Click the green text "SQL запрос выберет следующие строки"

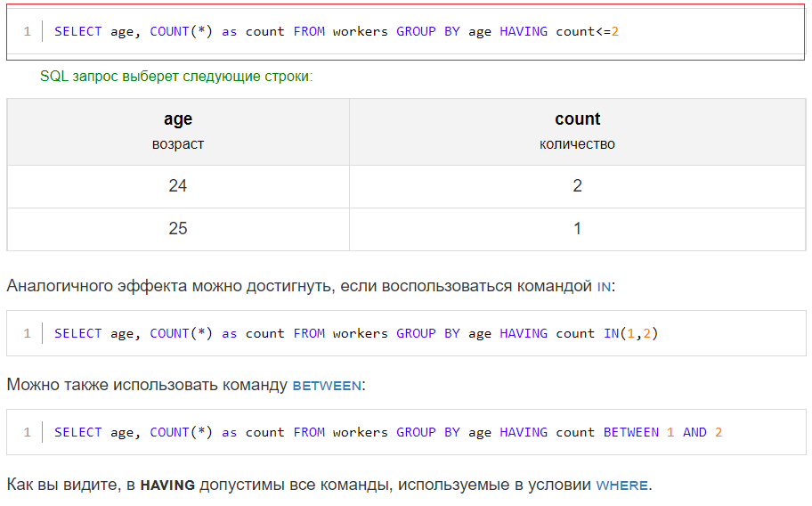click(176, 77)
